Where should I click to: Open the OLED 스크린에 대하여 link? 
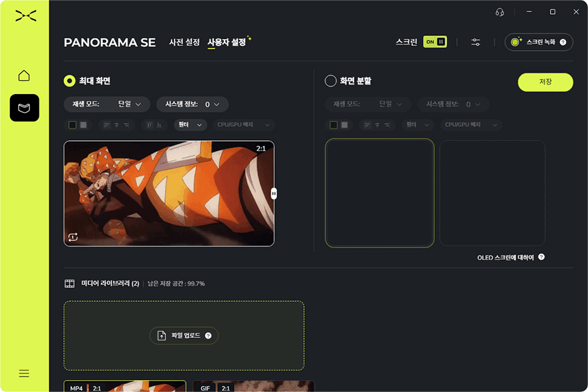[x=505, y=258]
